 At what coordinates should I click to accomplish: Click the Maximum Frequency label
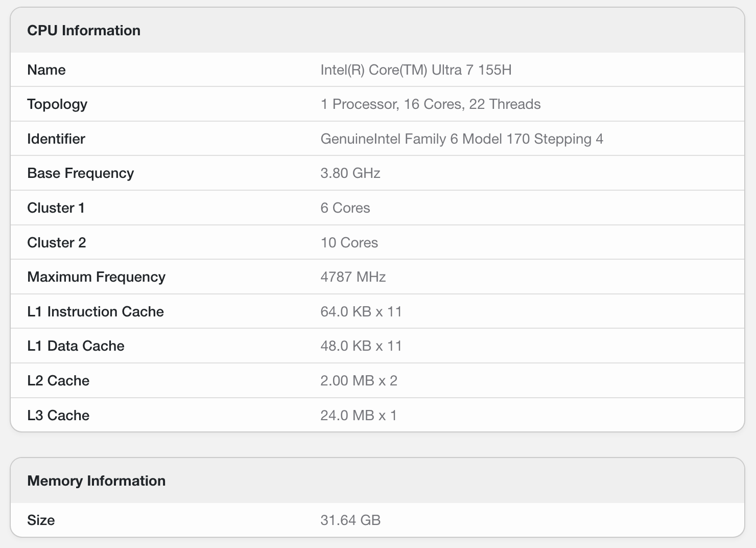pos(96,277)
